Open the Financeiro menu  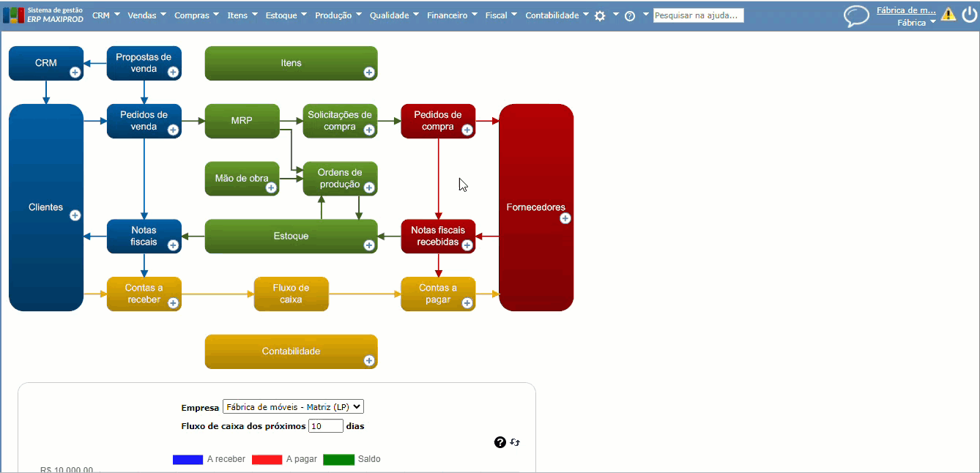(x=452, y=15)
